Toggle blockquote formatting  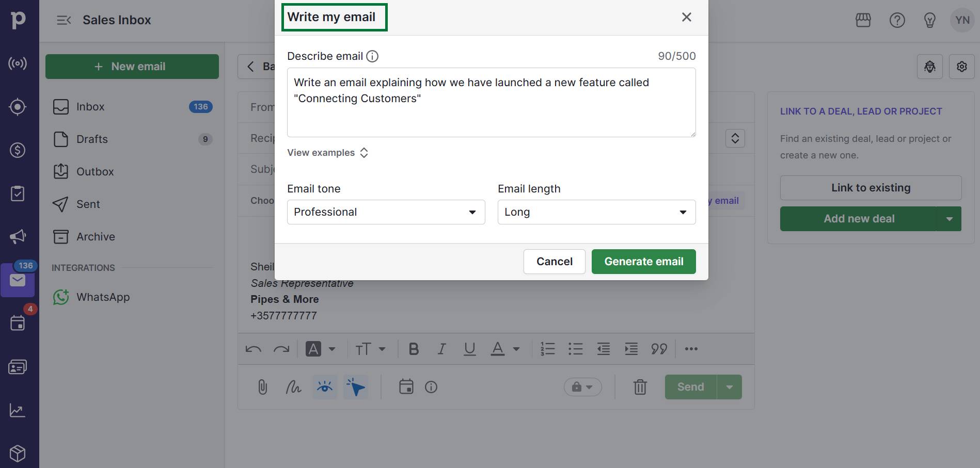pyautogui.click(x=659, y=349)
